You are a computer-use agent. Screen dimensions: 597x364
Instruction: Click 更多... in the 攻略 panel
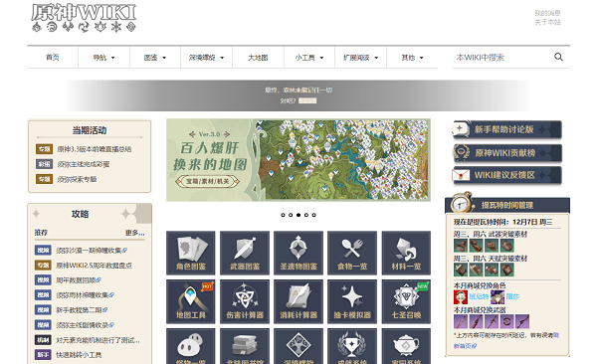[134, 233]
